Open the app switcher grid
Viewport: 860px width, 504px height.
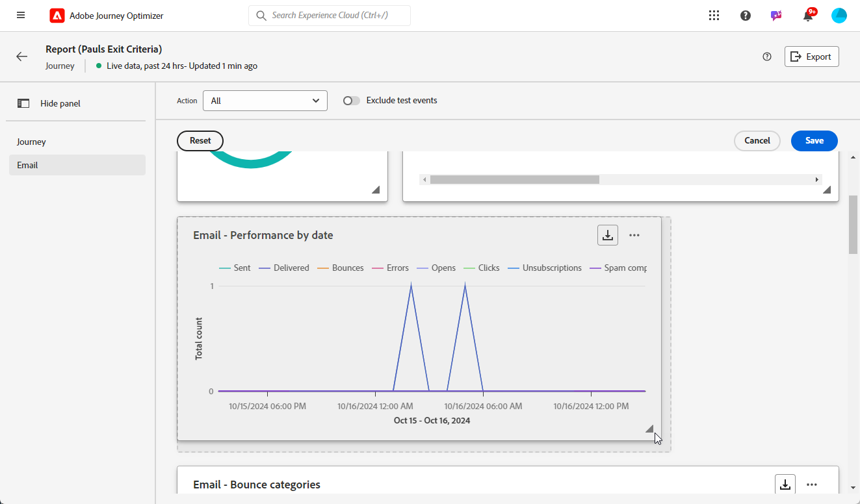click(x=714, y=16)
